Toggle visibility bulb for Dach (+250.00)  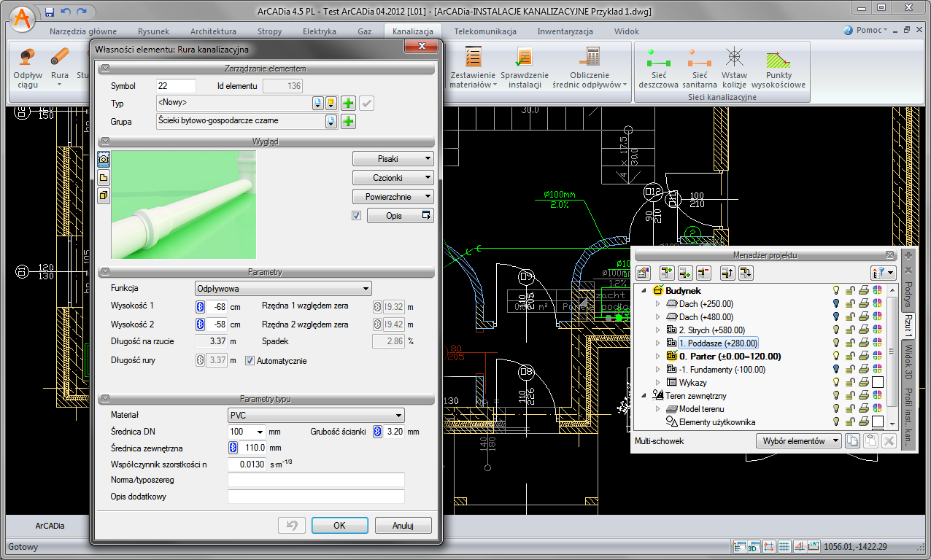click(x=837, y=304)
